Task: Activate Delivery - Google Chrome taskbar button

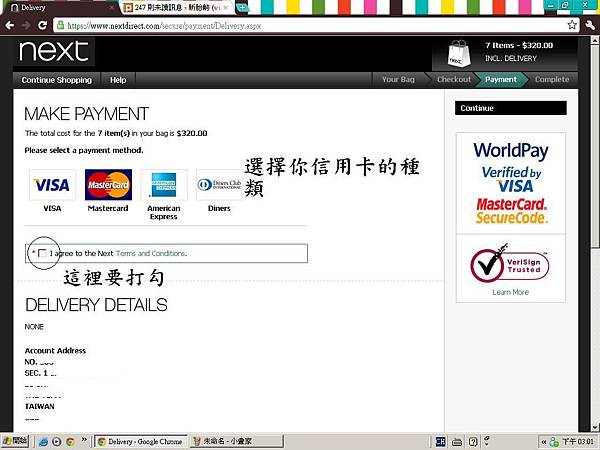Action: (140, 442)
